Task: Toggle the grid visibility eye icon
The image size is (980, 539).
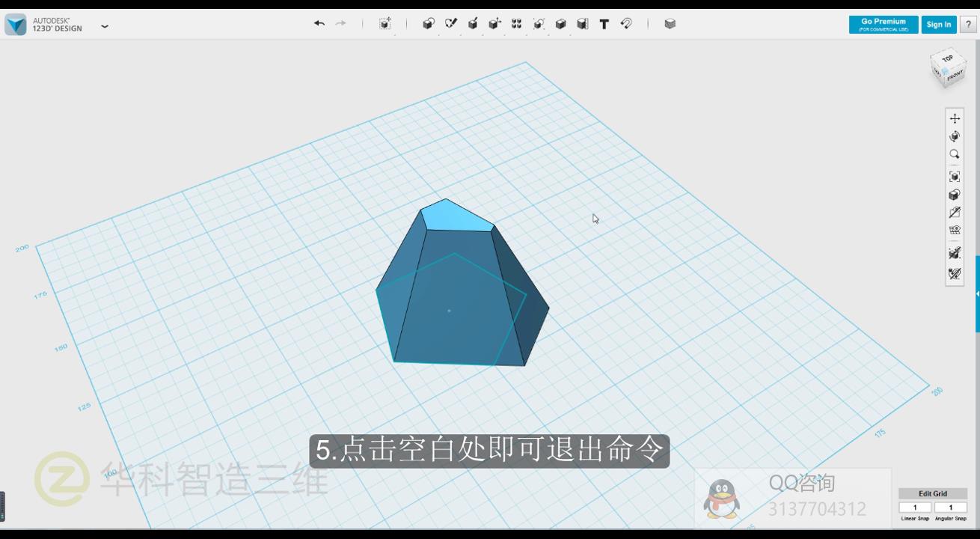Action: coord(955,231)
